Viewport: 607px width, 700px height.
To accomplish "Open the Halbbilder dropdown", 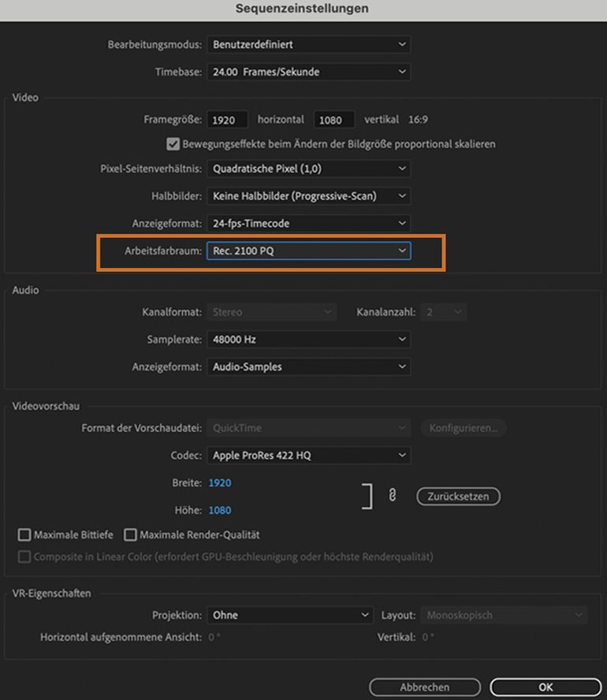I will 308,195.
